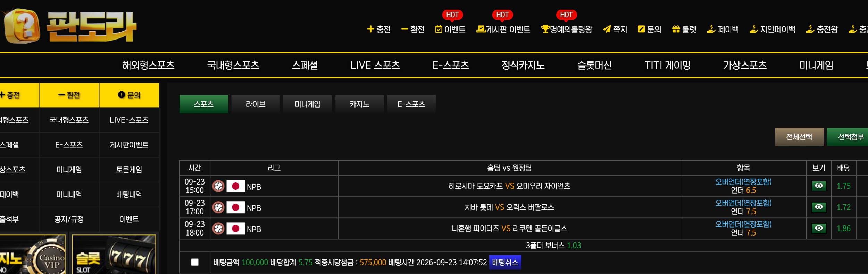This screenshot has width=868, height=274.
Task: Open 배팅내역 in sidebar
Action: tap(129, 195)
